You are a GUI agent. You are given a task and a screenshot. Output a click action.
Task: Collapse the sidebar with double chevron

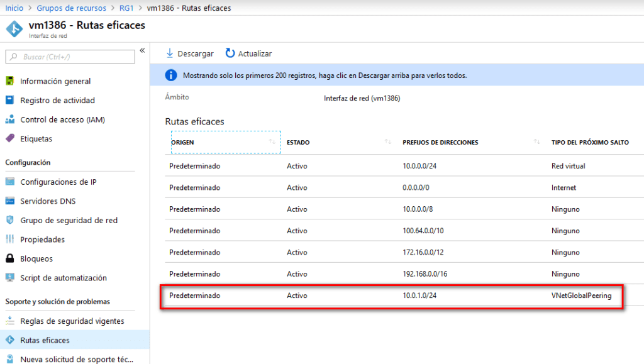(x=142, y=50)
